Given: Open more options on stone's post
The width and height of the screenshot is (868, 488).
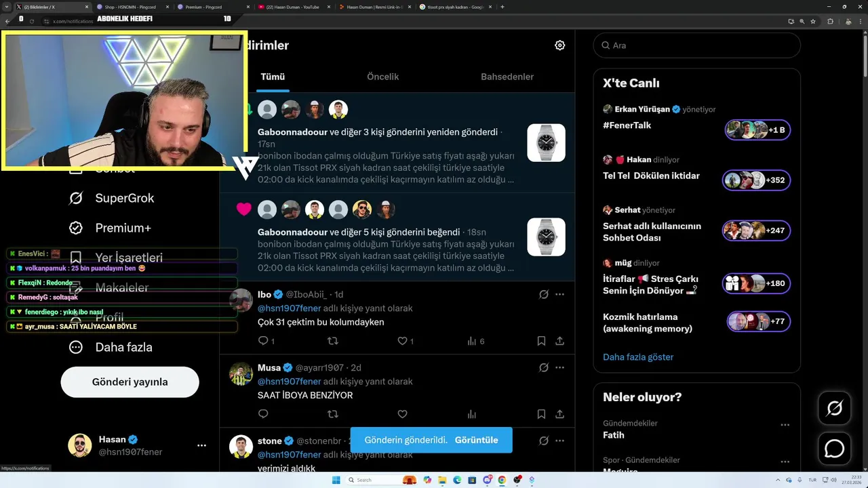Looking at the screenshot, I should click(x=560, y=441).
